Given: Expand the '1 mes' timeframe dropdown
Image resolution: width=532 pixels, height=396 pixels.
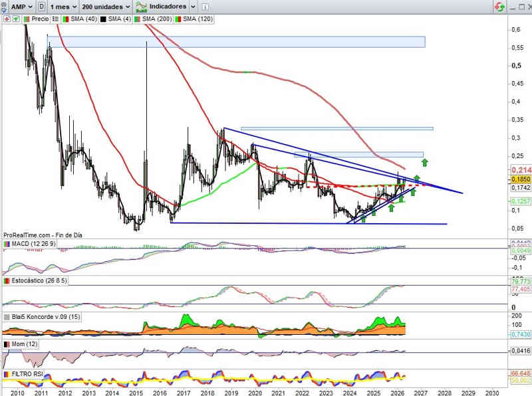Looking at the screenshot, I should (63, 7).
